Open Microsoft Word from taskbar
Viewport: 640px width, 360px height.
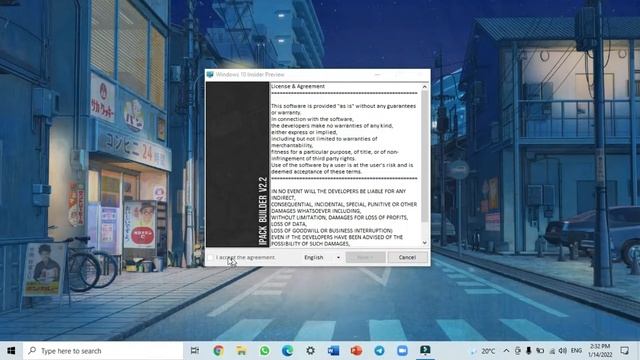click(x=333, y=351)
